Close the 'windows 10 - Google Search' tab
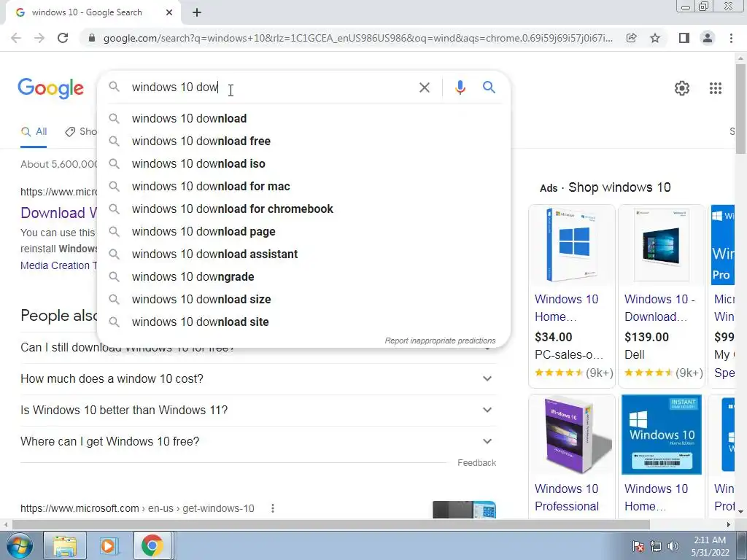747x560 pixels. tap(169, 13)
